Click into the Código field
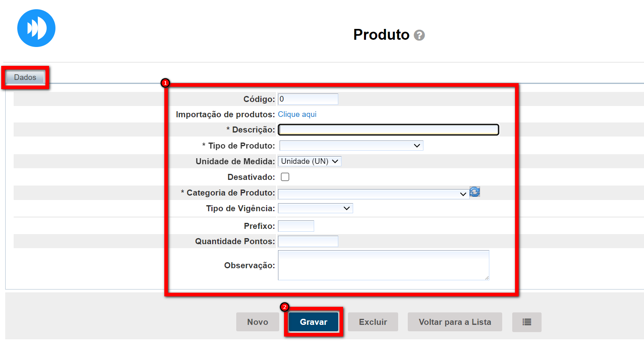The width and height of the screenshot is (644, 361). (x=308, y=99)
